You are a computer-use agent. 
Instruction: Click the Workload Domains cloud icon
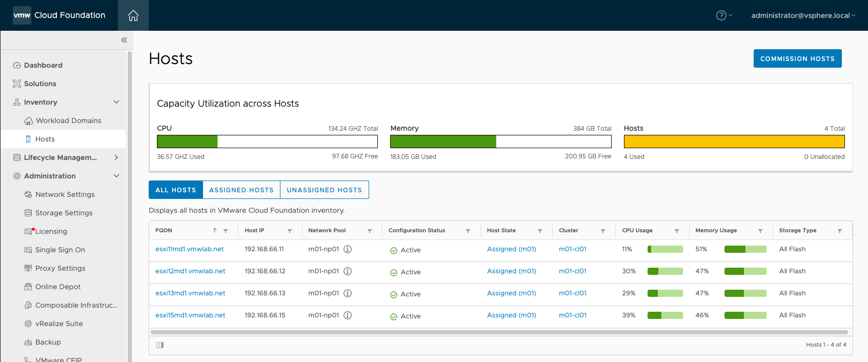tap(29, 121)
